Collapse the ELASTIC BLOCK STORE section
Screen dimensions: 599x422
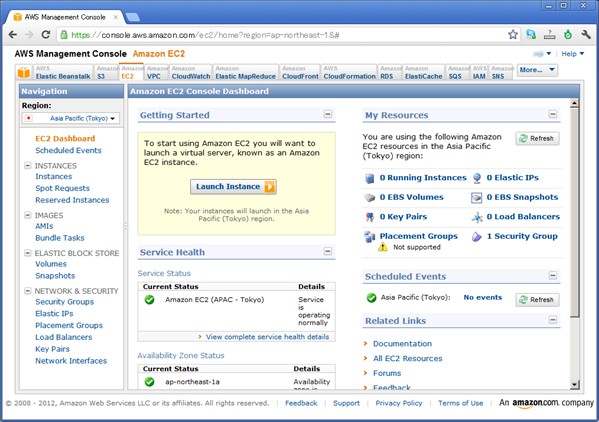click(28, 253)
